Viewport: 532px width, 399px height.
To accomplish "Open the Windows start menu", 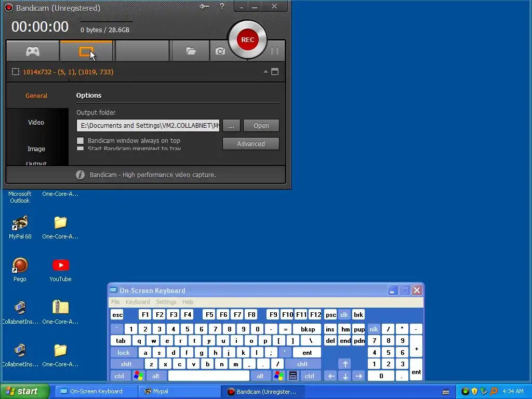I will [24, 392].
